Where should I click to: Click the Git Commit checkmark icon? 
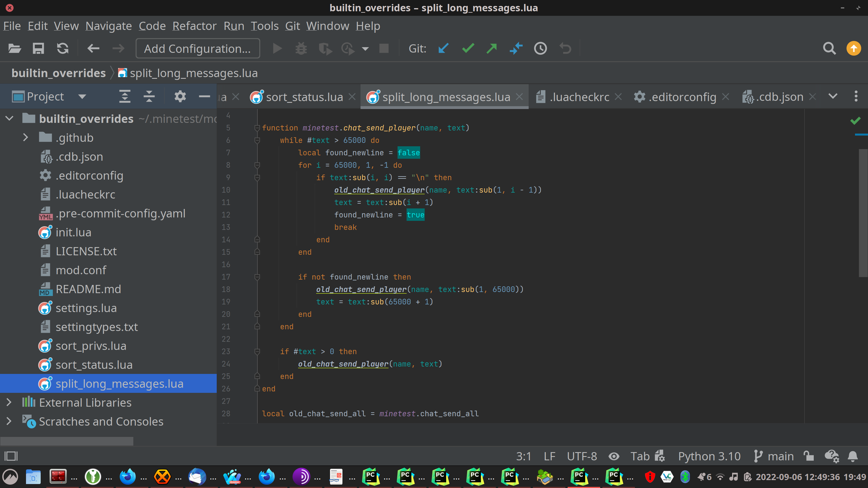(468, 49)
